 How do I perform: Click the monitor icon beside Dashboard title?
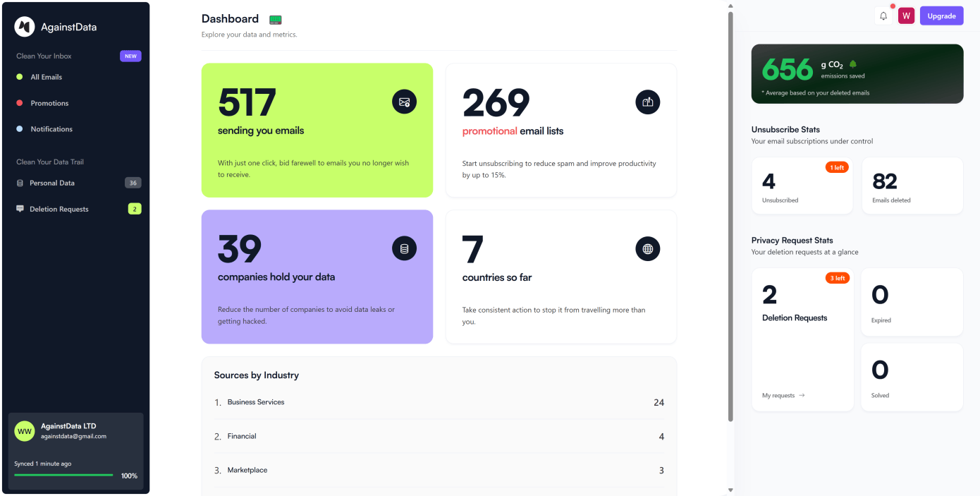click(x=276, y=20)
